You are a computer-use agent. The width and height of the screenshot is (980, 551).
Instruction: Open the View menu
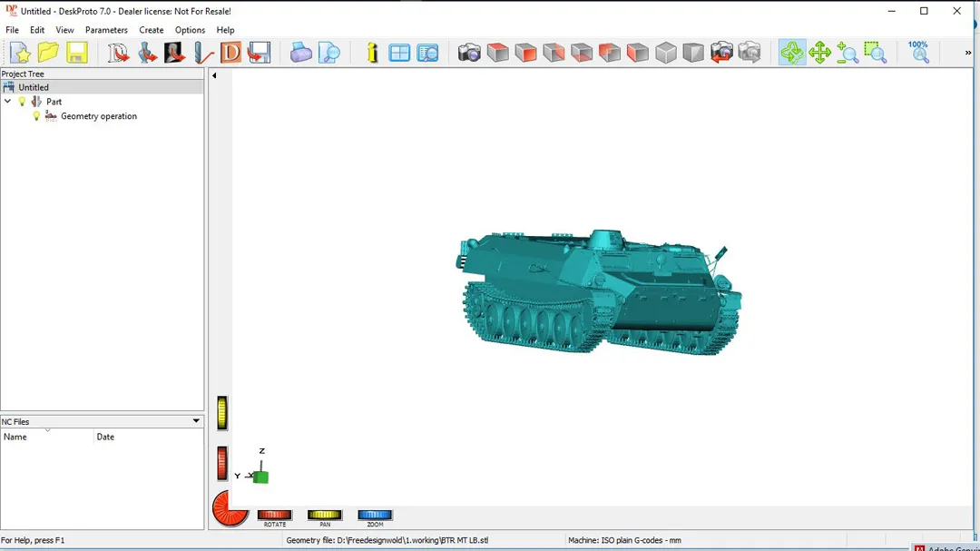64,30
